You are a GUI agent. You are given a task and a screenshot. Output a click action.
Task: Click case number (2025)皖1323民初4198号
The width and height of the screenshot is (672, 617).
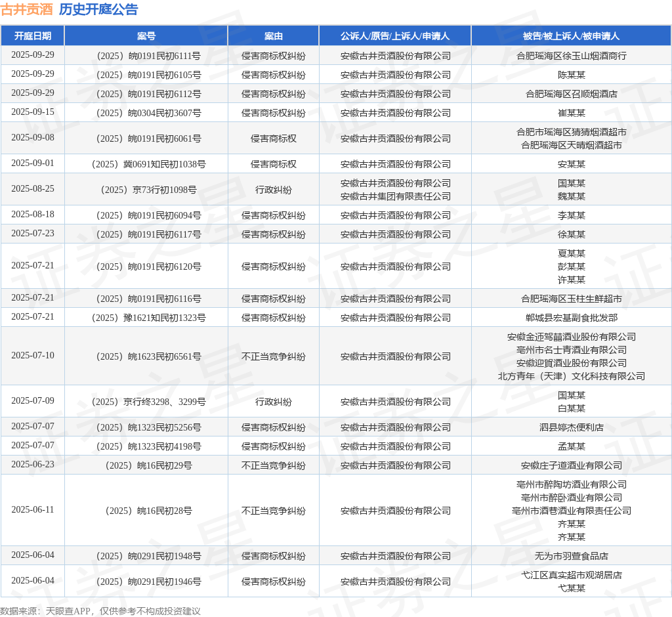pyautogui.click(x=149, y=446)
